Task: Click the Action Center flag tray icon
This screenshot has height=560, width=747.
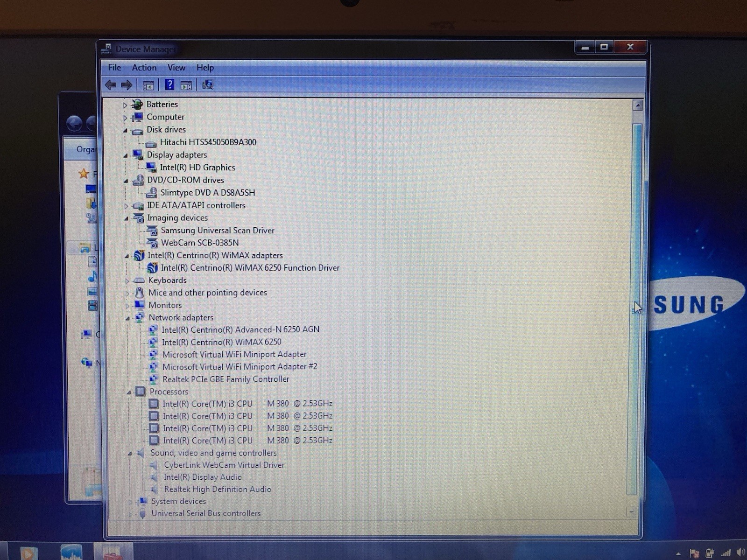Action: [694, 553]
